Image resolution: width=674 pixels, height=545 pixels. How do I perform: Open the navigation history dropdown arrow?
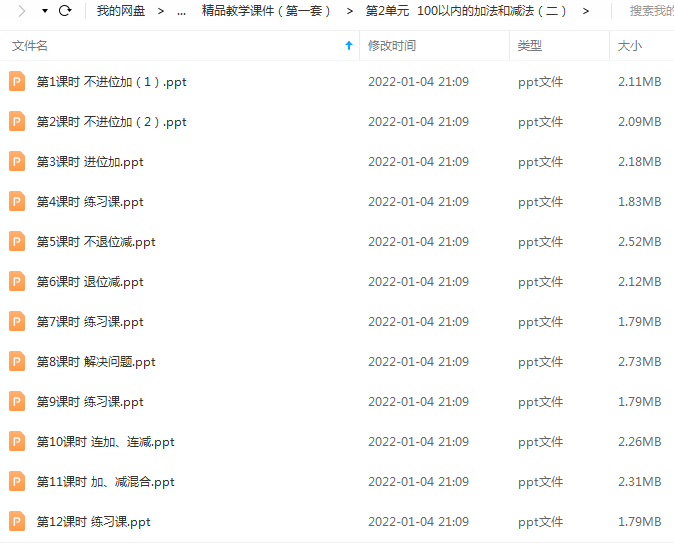click(x=45, y=11)
